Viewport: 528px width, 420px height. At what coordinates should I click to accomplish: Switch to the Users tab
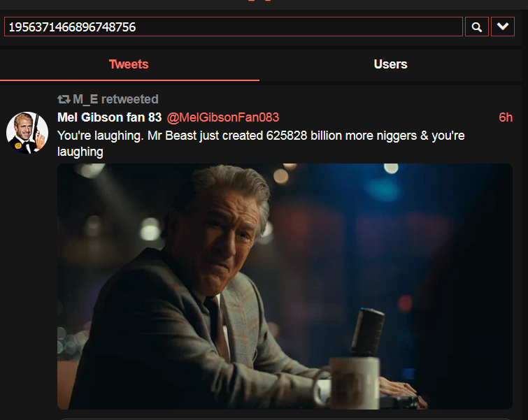coord(390,64)
